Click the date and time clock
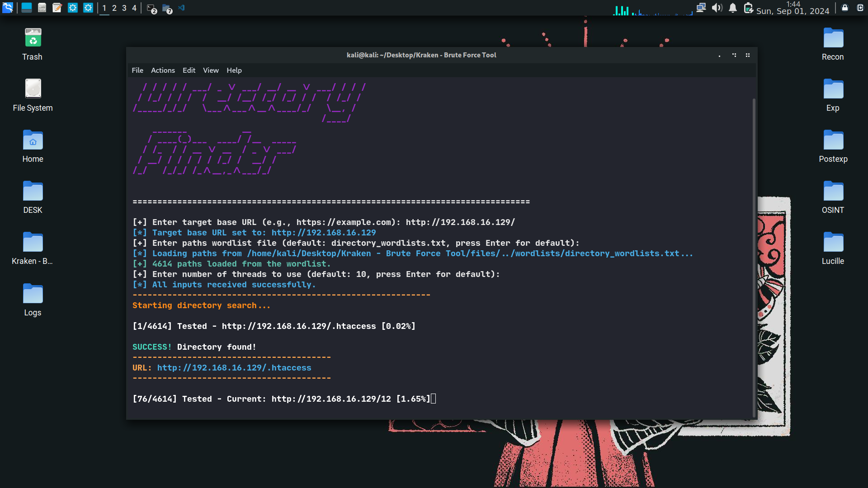This screenshot has height=488, width=868. (793, 8)
